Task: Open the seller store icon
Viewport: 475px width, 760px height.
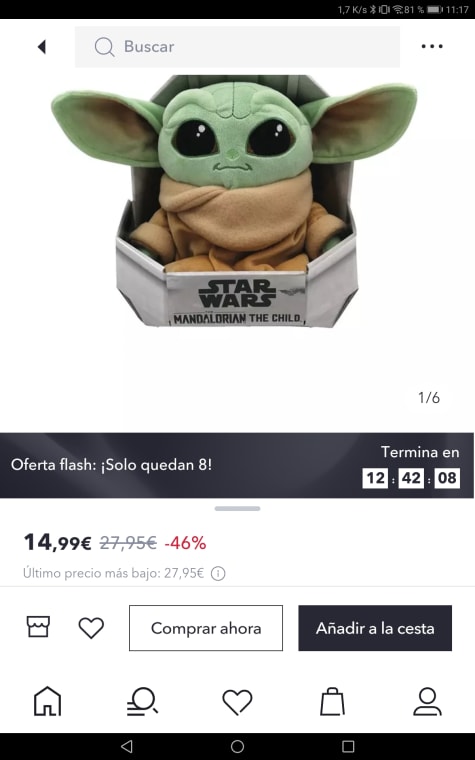Action: pyautogui.click(x=38, y=627)
